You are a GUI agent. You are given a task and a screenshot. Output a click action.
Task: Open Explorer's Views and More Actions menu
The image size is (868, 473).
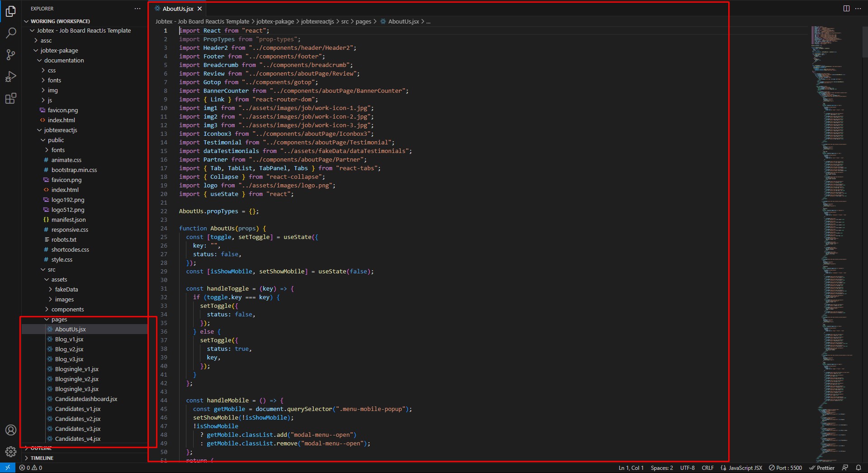tap(138, 9)
